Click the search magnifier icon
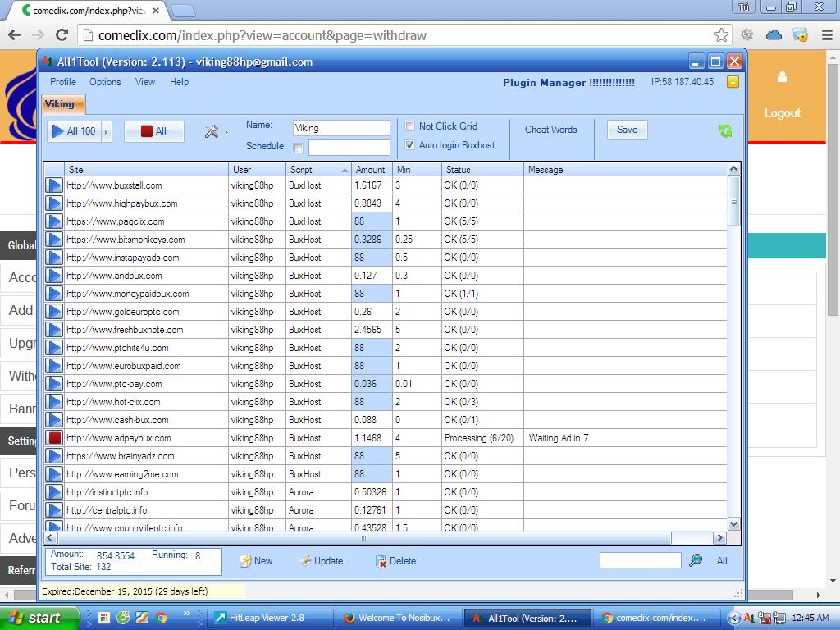Viewport: 840px width, 630px height. pyautogui.click(x=696, y=561)
